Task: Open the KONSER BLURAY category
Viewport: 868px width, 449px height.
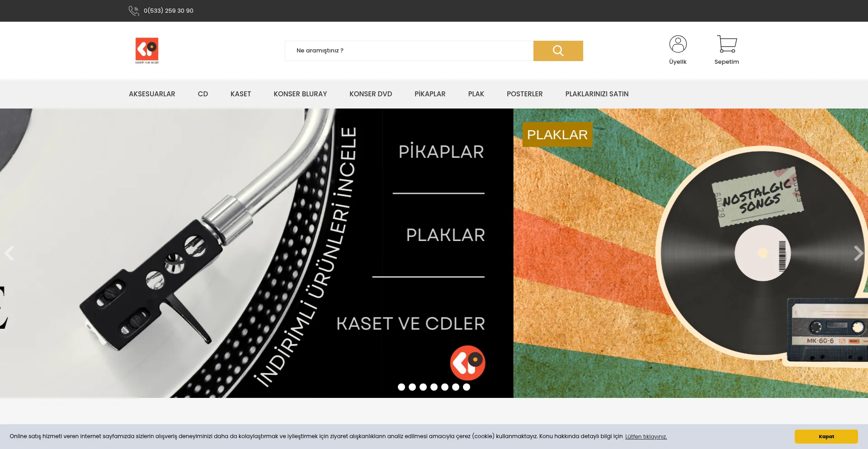Action: coord(300,94)
